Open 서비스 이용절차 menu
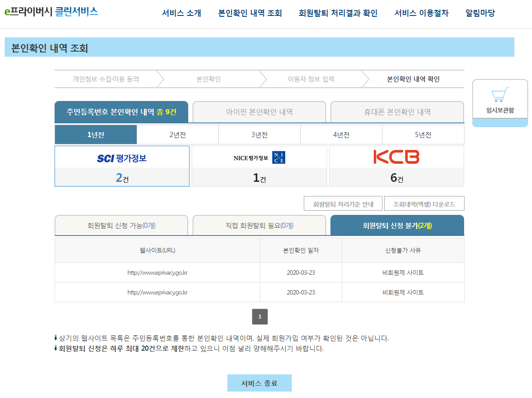 [422, 13]
